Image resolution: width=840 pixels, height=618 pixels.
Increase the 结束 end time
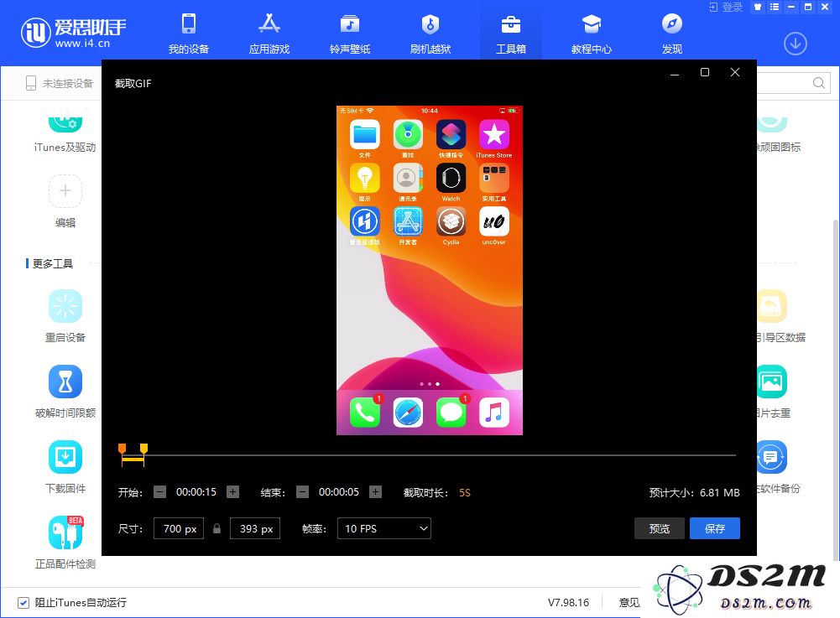(x=376, y=491)
